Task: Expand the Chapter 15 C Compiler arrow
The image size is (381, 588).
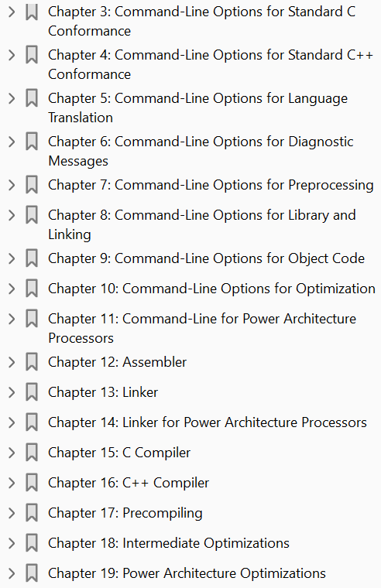Action: 12,453
